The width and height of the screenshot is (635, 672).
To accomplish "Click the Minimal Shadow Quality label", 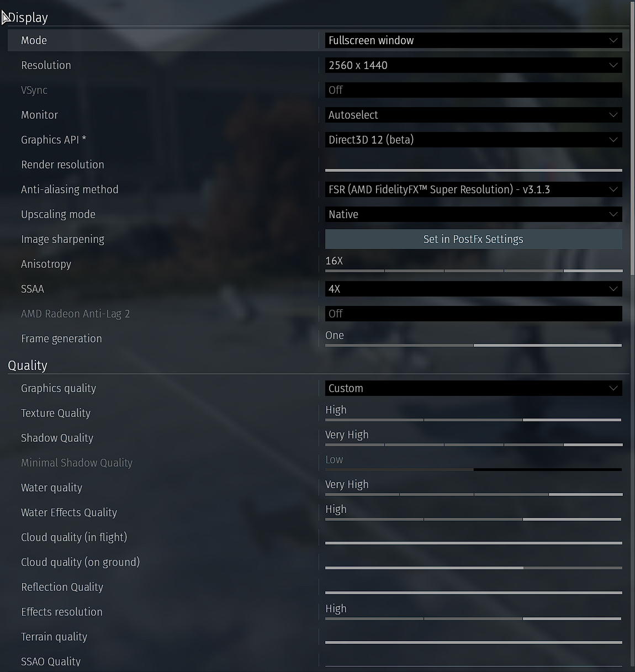I will pyautogui.click(x=77, y=463).
